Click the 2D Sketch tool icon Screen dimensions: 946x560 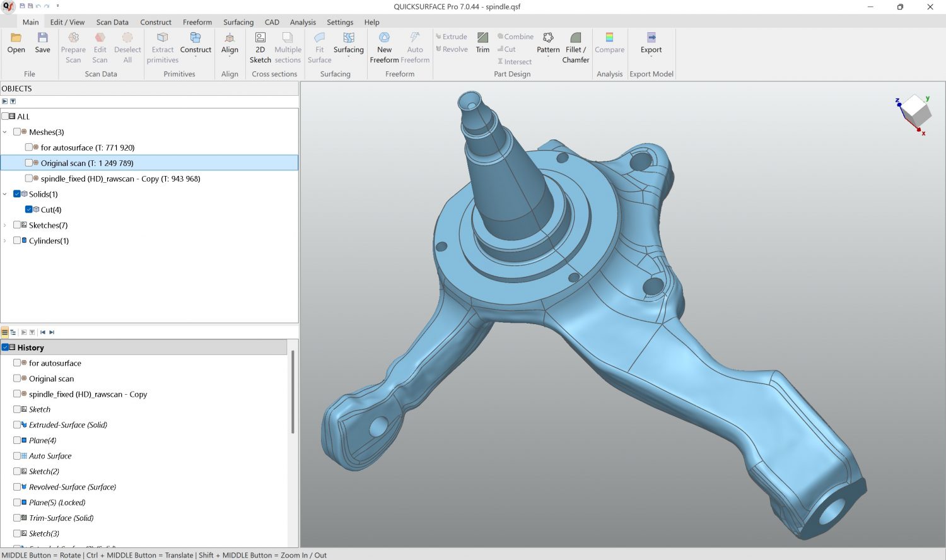[260, 38]
